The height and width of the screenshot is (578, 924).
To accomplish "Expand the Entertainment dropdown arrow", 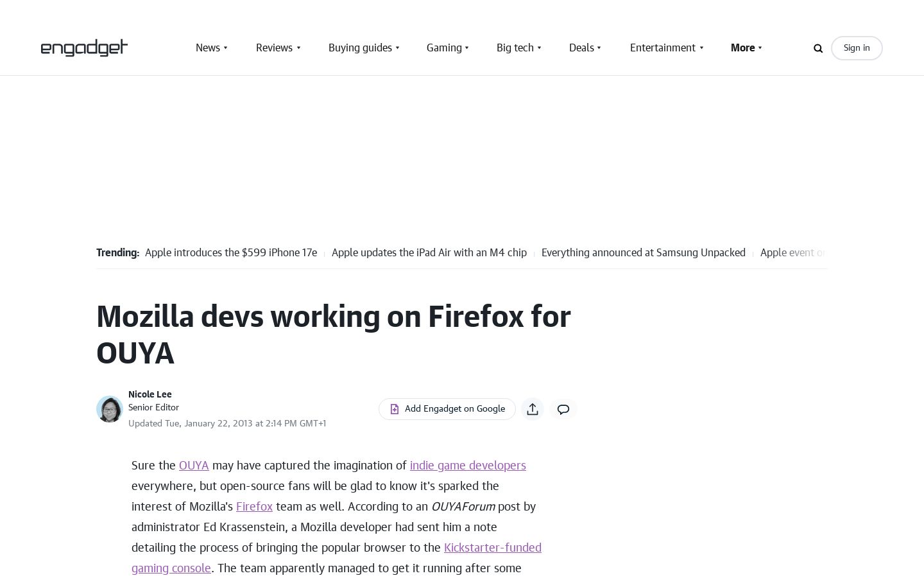I will (701, 48).
